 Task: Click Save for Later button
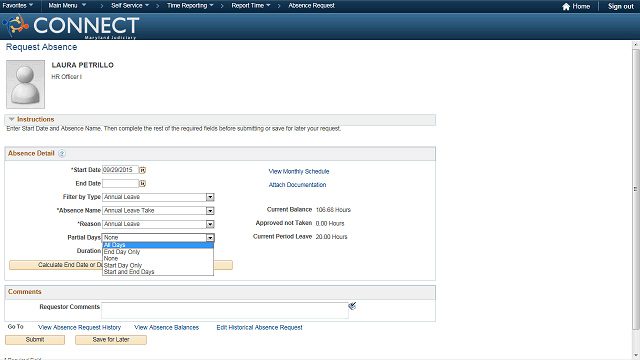(111, 340)
